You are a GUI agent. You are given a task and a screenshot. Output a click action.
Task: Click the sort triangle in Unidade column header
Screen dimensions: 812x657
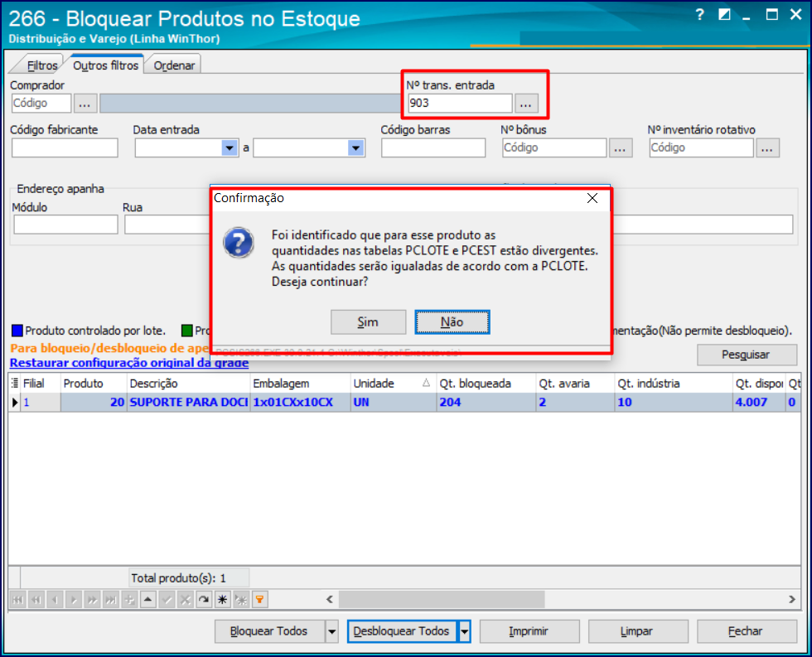426,383
